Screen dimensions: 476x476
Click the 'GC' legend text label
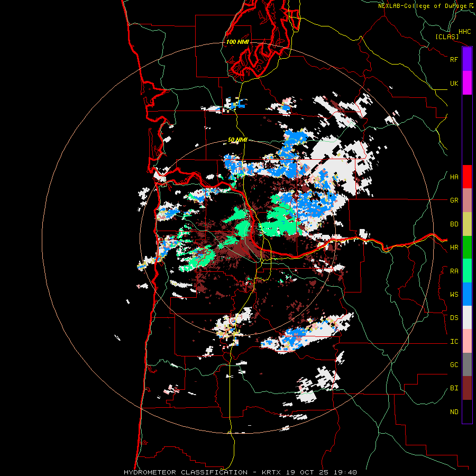tap(454, 365)
